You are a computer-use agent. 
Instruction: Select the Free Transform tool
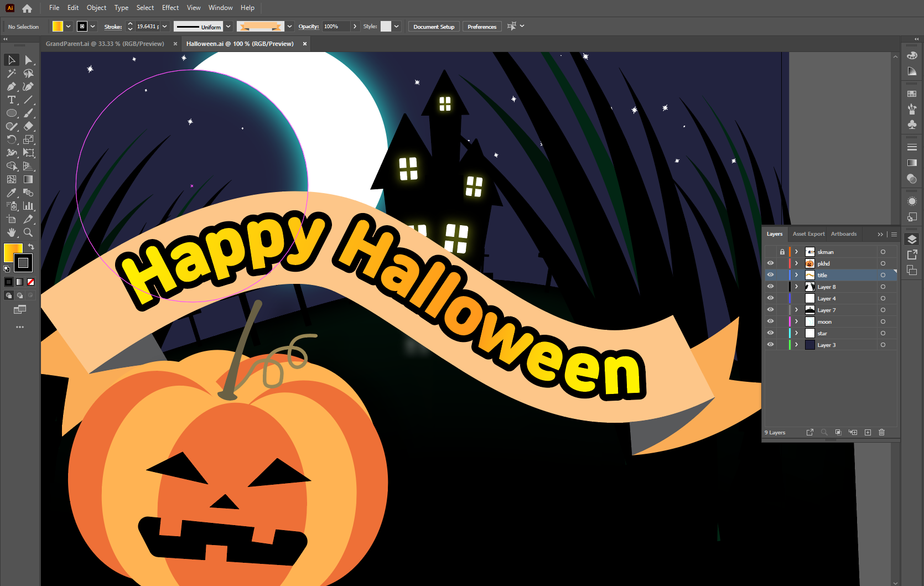pyautogui.click(x=28, y=153)
